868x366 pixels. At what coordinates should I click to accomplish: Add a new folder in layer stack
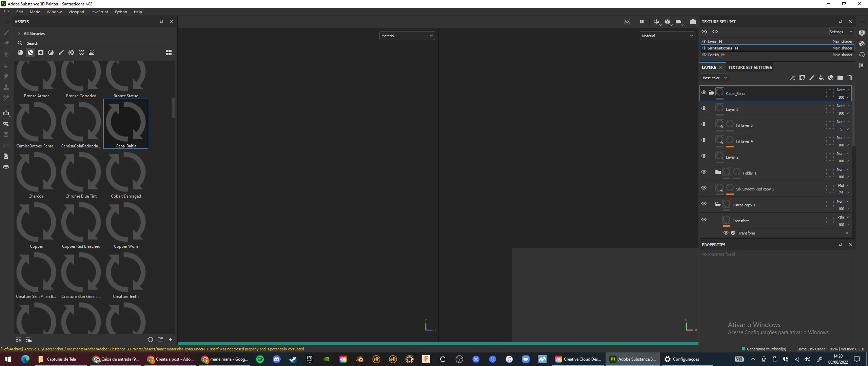tap(840, 78)
